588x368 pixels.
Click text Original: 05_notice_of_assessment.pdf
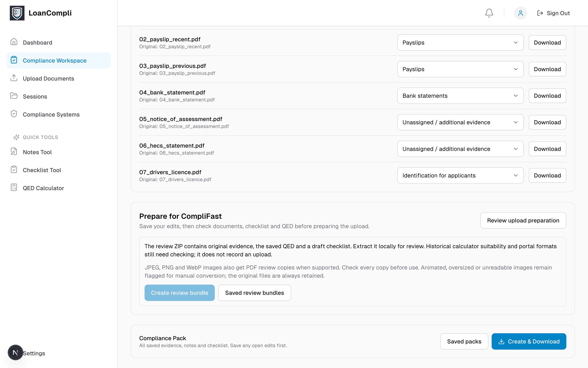pyautogui.click(x=184, y=126)
